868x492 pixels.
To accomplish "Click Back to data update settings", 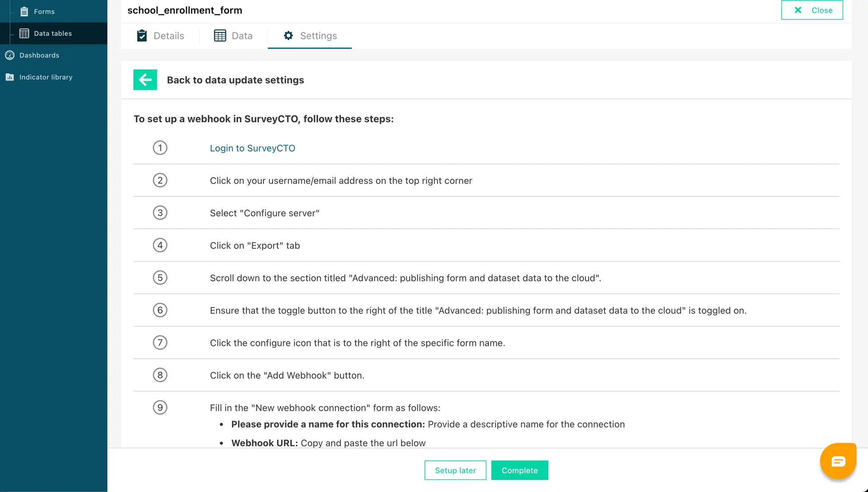I will (236, 80).
